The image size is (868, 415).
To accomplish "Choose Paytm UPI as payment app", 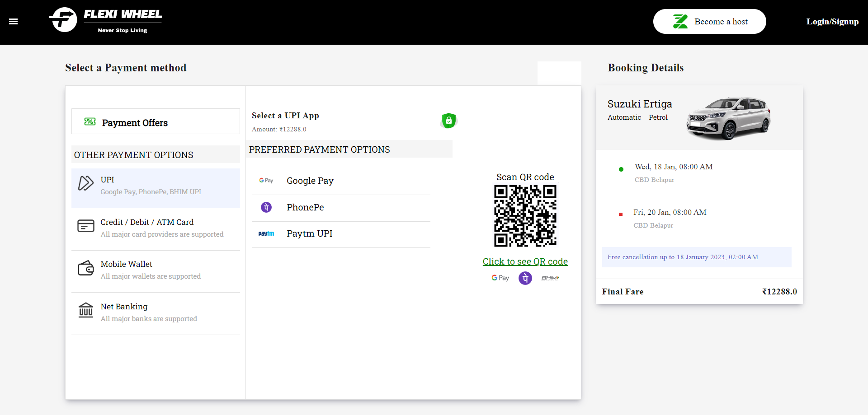I will coord(341,234).
